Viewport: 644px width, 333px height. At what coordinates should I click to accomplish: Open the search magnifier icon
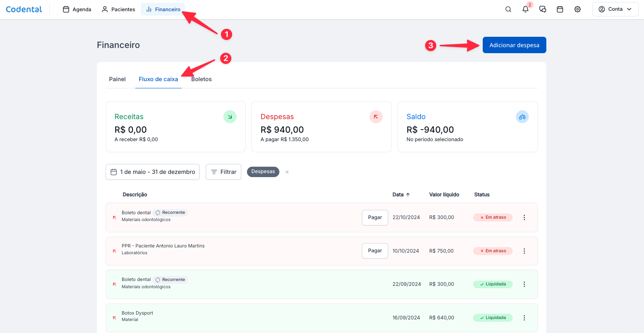[508, 9]
